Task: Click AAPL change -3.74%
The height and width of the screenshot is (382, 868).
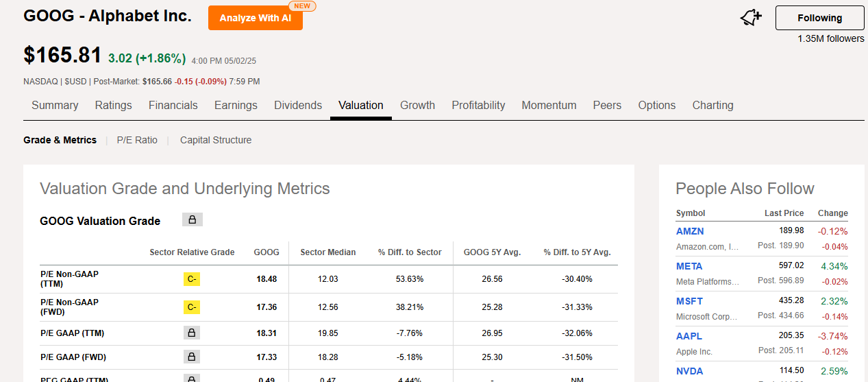Action: click(x=832, y=336)
